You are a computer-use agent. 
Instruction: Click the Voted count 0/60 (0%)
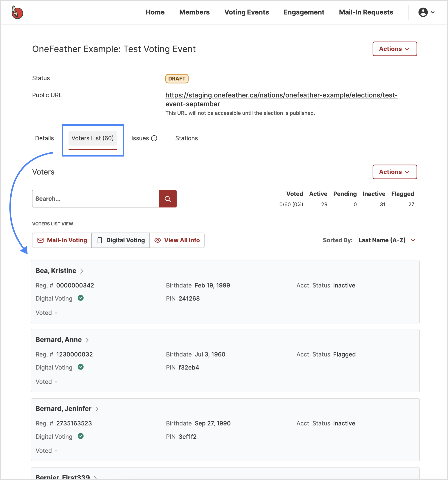click(291, 205)
